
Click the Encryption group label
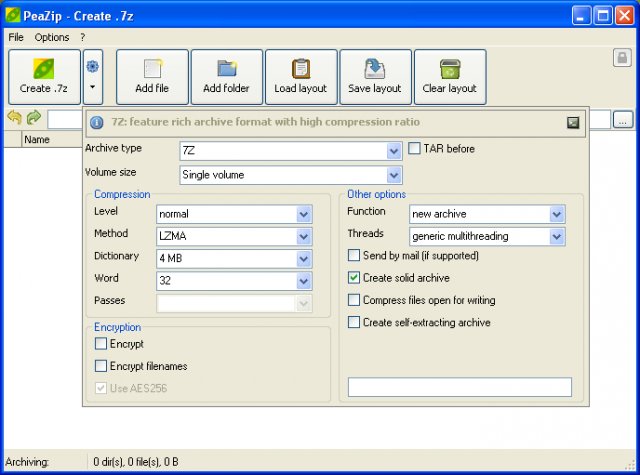(x=118, y=327)
